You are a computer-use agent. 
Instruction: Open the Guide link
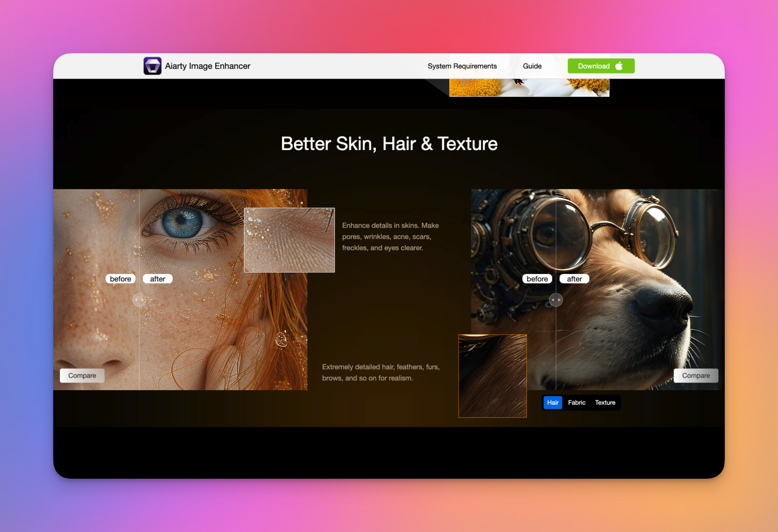(532, 66)
